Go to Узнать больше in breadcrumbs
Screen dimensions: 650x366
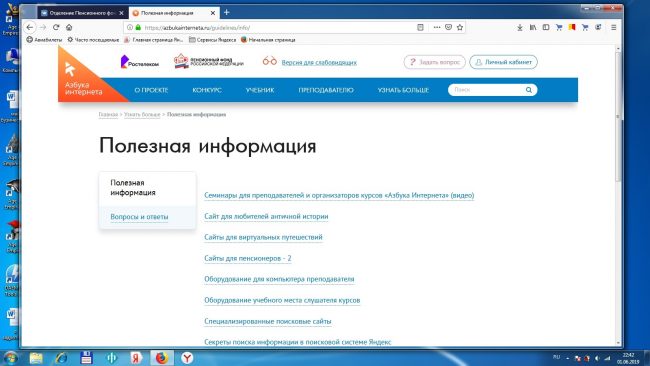coord(142,114)
